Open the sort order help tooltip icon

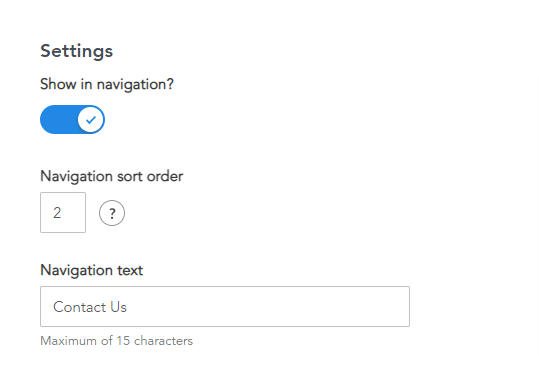112,213
